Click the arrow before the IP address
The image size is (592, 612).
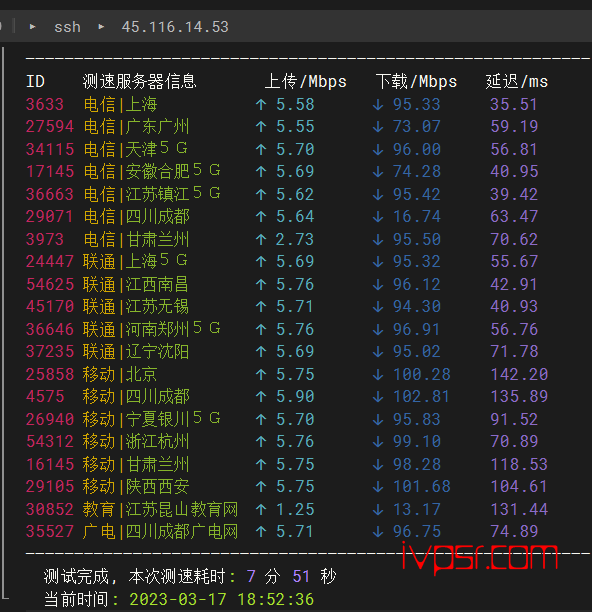click(x=101, y=27)
